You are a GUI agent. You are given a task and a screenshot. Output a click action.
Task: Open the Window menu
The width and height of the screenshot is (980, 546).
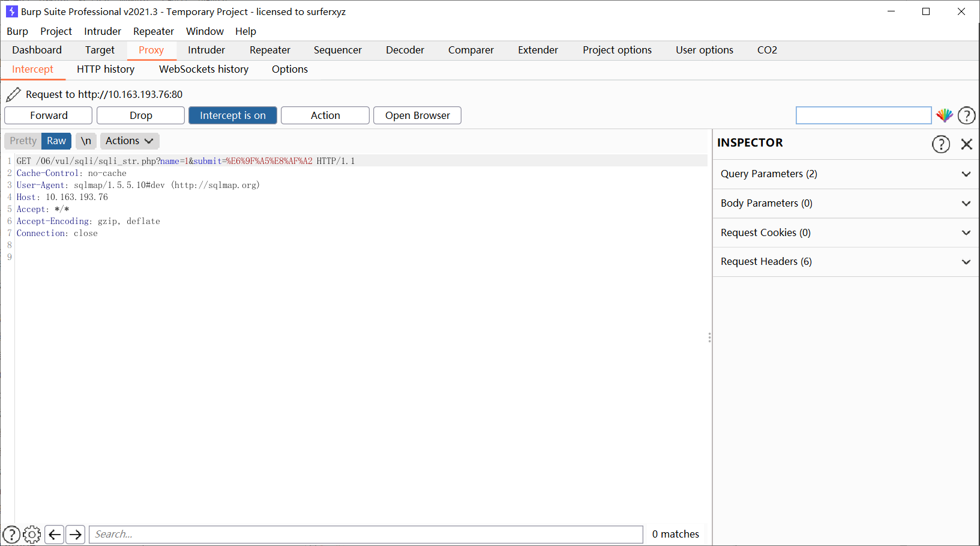click(x=205, y=31)
